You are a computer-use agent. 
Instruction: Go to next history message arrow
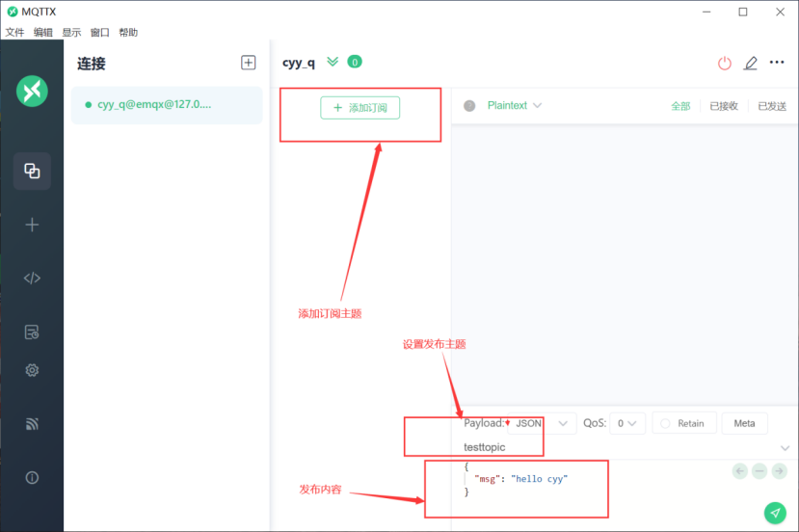point(779,471)
